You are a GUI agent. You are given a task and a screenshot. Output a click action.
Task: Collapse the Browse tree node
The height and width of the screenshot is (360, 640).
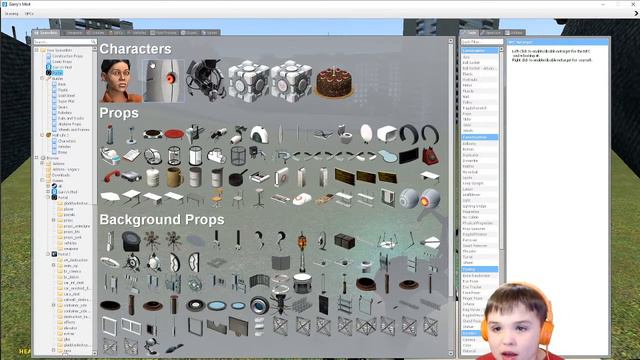[36, 158]
